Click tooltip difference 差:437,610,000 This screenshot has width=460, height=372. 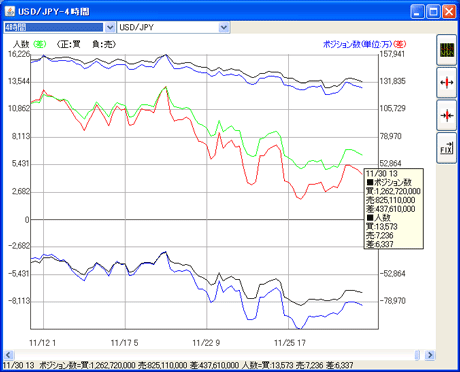pyautogui.click(x=391, y=209)
